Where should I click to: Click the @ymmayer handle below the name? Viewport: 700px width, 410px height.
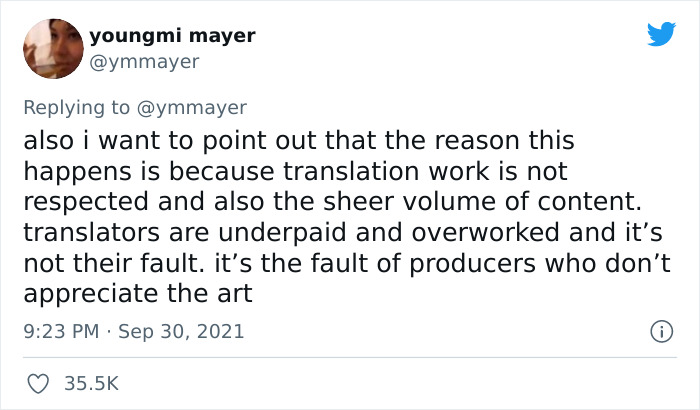144,62
